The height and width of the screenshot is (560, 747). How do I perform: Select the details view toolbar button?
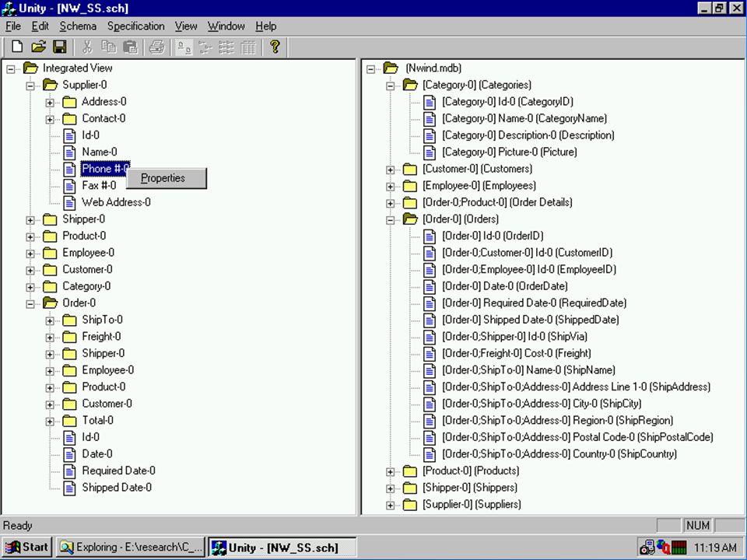[x=248, y=47]
